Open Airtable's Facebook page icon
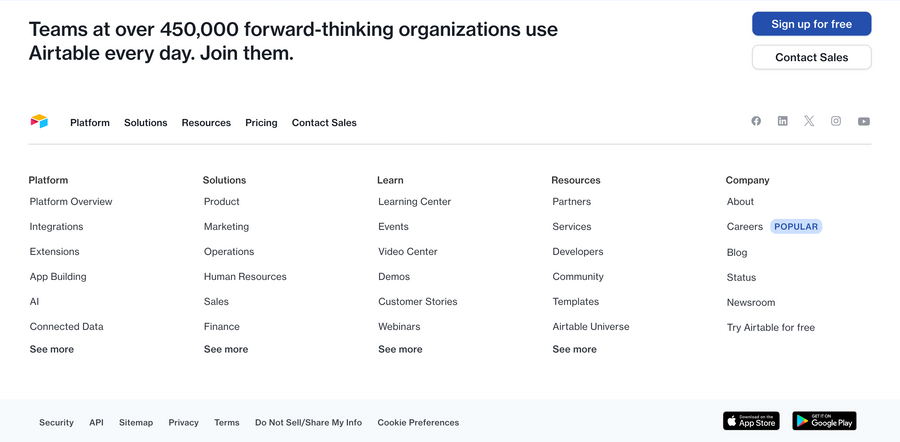The image size is (900, 442). point(756,121)
